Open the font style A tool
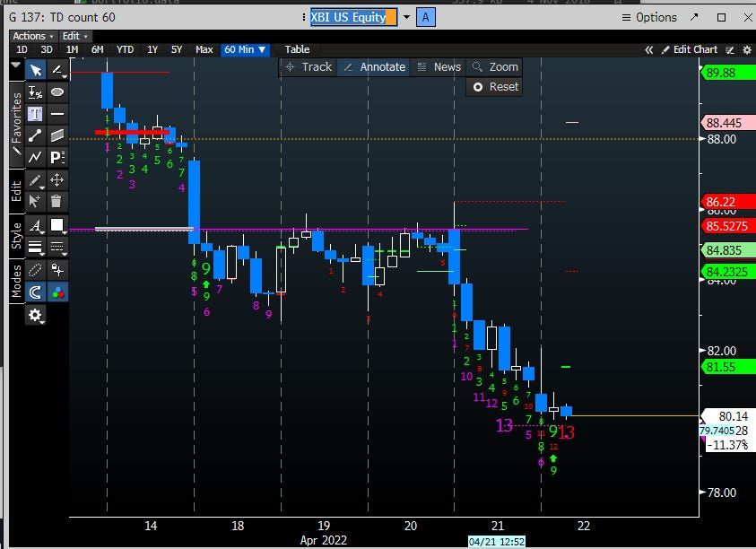Image resolution: width=756 pixels, height=549 pixels. (x=35, y=225)
